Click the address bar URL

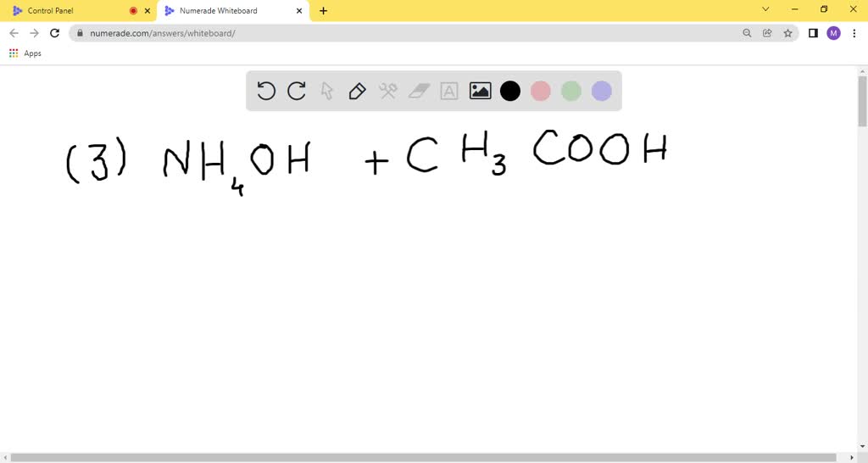pyautogui.click(x=163, y=33)
